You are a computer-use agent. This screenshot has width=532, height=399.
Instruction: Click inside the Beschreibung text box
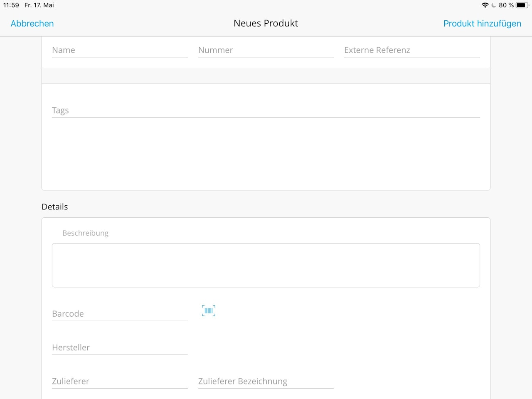coord(266,265)
